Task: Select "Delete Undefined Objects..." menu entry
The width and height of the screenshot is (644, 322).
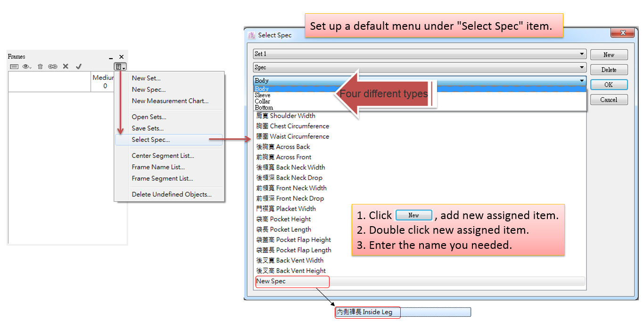Action: pos(172,195)
